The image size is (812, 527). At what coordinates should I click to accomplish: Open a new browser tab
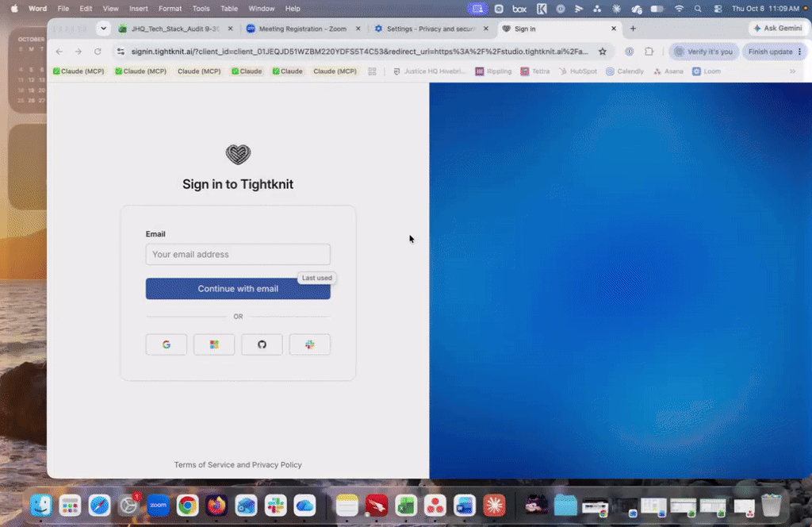coord(633,29)
